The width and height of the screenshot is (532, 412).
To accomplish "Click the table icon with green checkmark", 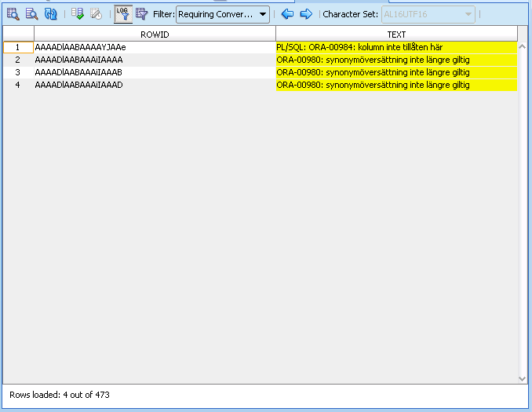I will (x=77, y=14).
